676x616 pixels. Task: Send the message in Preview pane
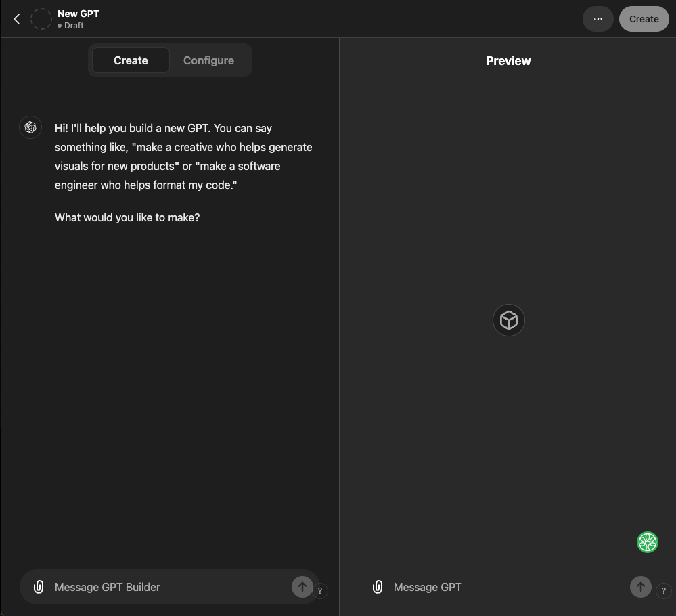tap(641, 587)
